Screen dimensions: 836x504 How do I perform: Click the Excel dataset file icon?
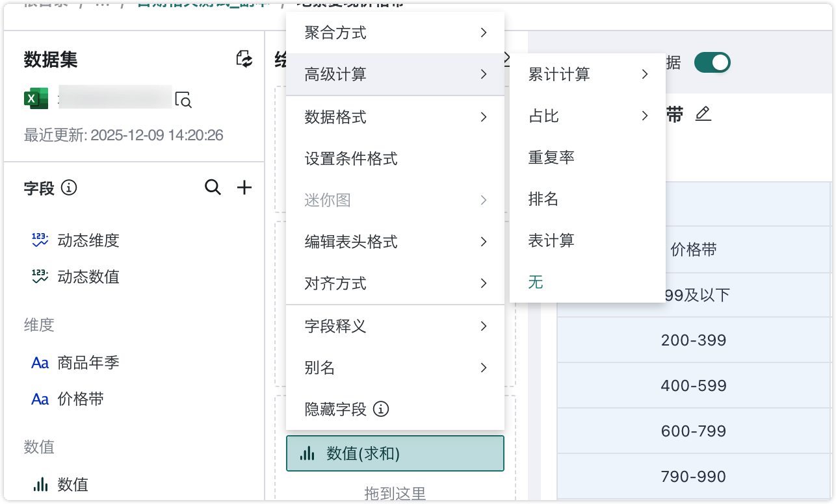pyautogui.click(x=36, y=99)
